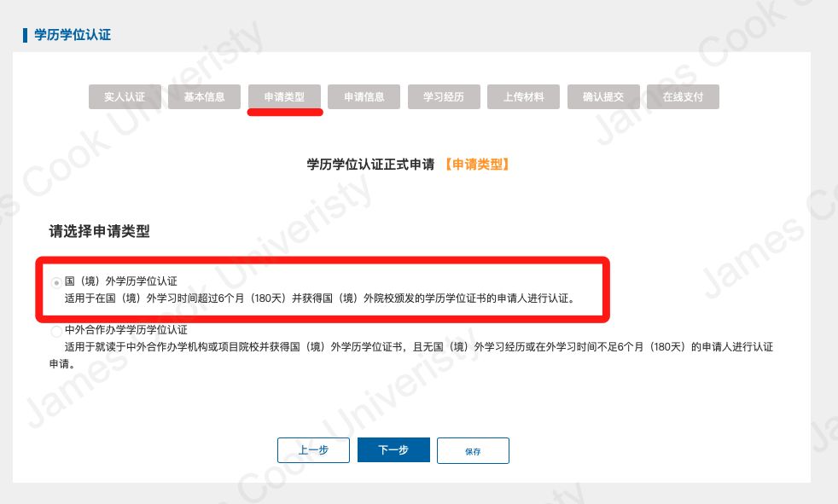838x504 pixels.
Task: Click the 请选择申请类型 section heading
Action: [99, 231]
